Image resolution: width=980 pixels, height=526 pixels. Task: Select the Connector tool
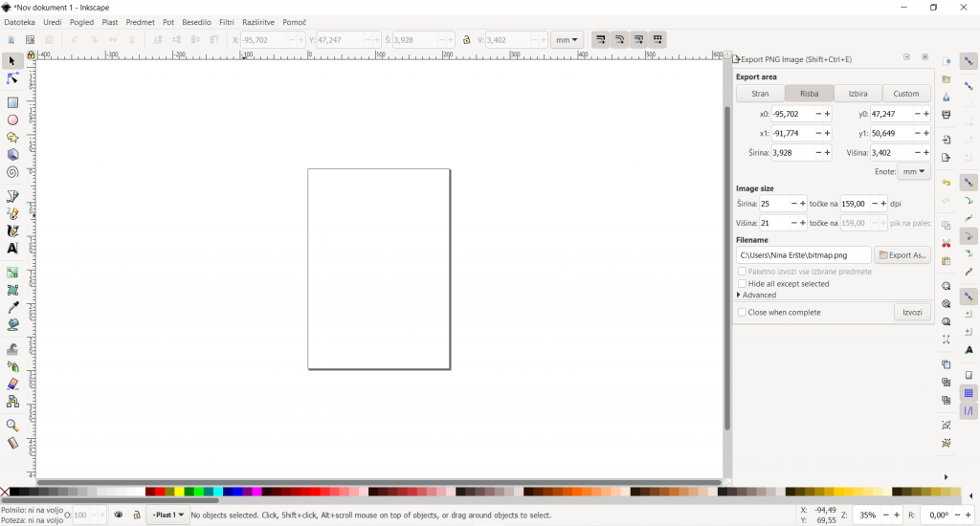point(11,401)
